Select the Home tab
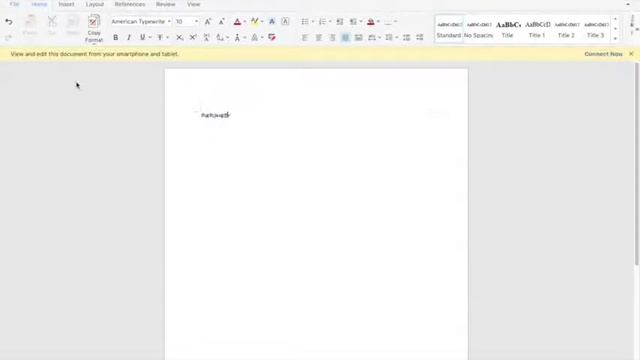Viewport: 640px width, 360px height. click(39, 4)
